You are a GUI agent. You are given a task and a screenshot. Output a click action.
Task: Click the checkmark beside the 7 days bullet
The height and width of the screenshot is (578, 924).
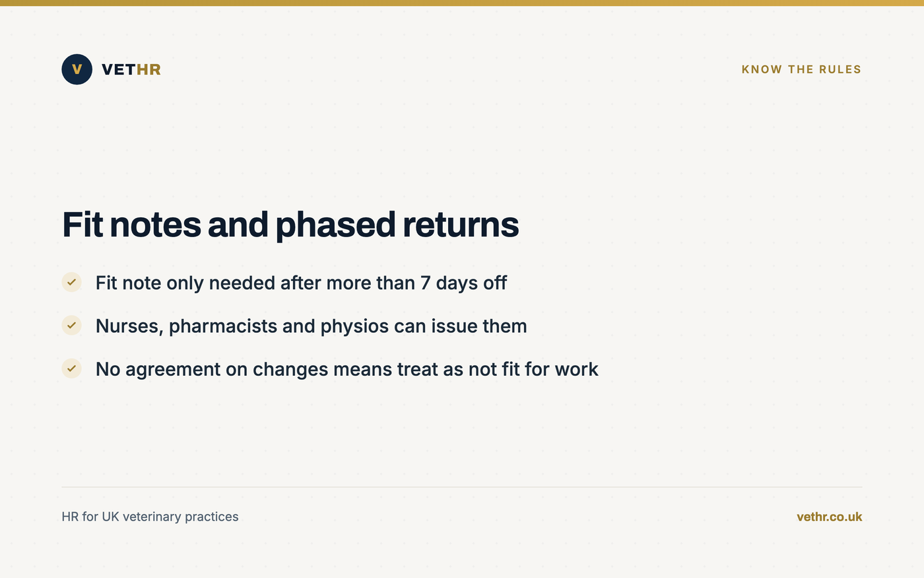click(x=71, y=282)
